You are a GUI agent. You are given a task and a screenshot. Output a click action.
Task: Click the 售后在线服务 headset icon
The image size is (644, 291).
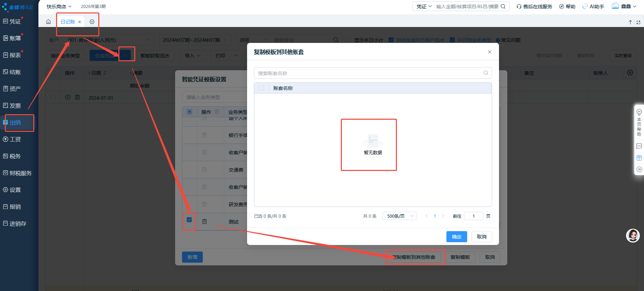(x=519, y=7)
